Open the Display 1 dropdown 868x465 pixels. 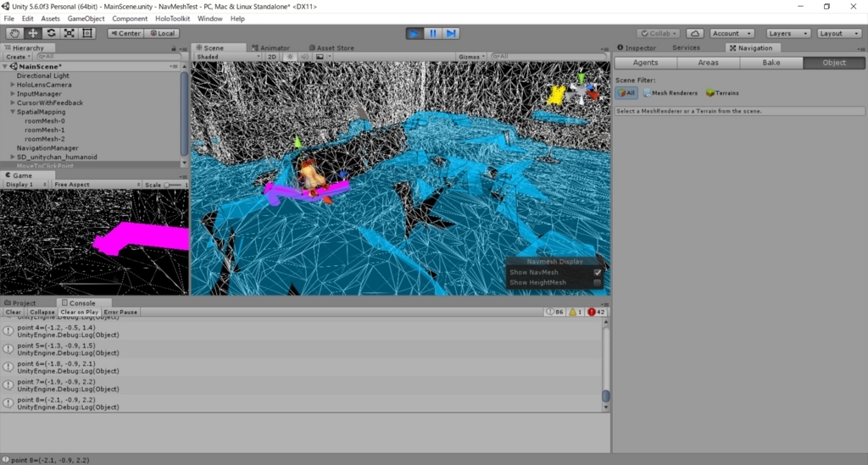pyautogui.click(x=25, y=184)
